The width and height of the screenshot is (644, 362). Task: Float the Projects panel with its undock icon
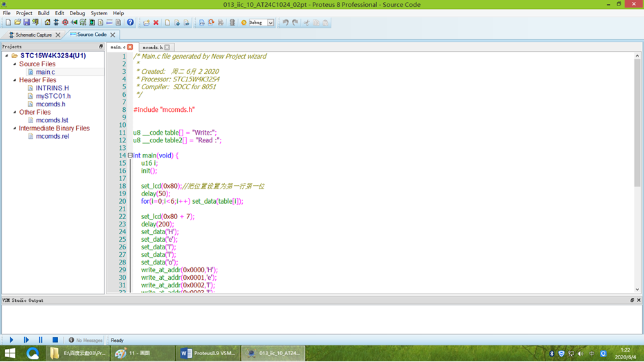(x=100, y=47)
